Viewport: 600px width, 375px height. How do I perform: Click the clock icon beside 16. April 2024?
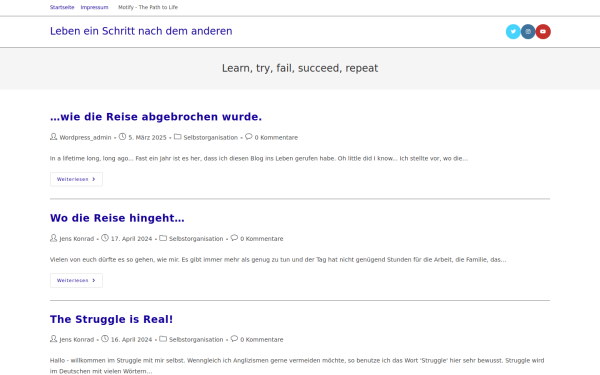pyautogui.click(x=105, y=339)
